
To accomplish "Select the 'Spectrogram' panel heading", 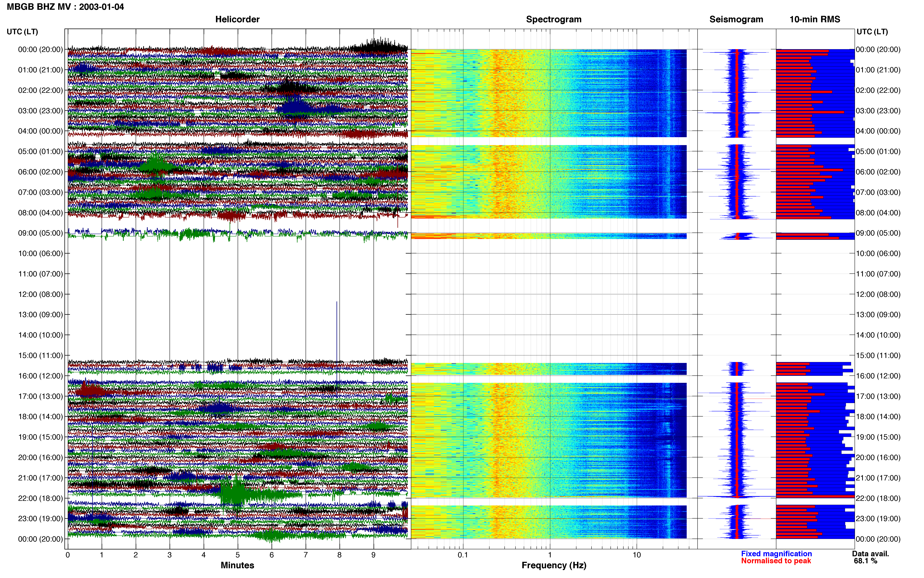I will (x=554, y=20).
